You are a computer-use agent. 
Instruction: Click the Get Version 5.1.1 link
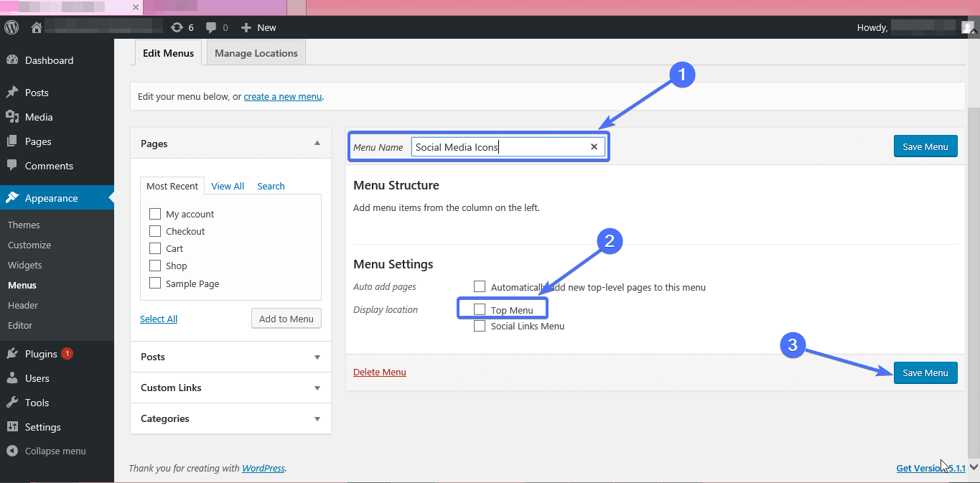coord(931,469)
